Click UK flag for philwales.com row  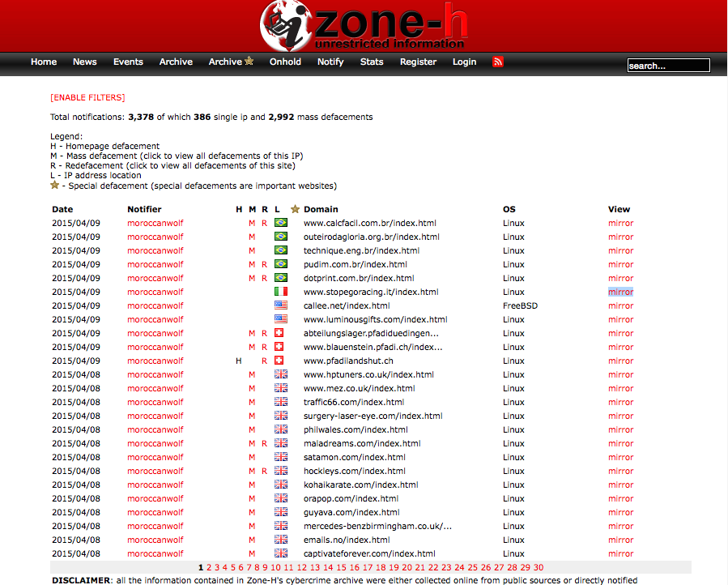tap(280, 429)
